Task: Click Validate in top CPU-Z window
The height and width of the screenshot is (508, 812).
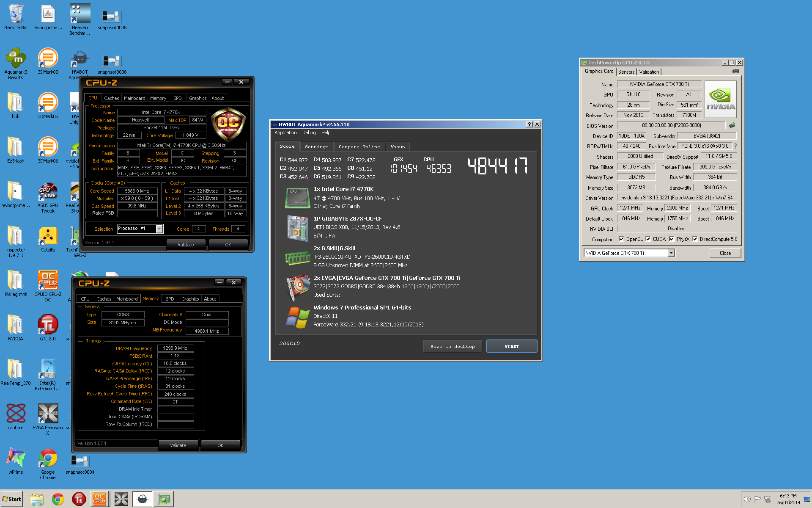Action: 186,245
